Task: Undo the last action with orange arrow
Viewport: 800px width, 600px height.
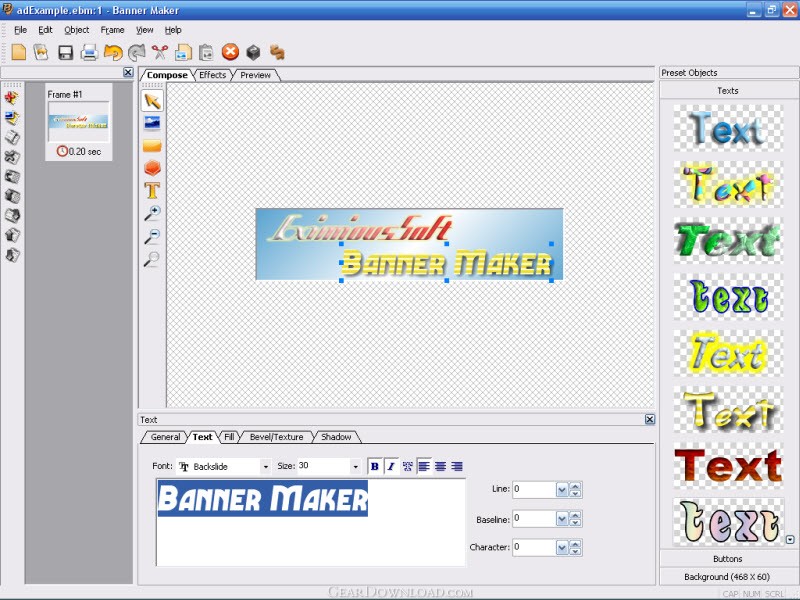Action: [x=113, y=52]
